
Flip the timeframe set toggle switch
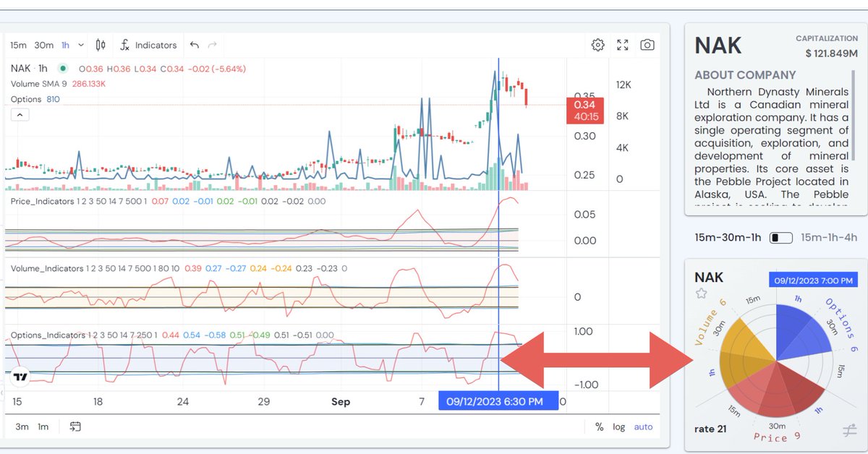click(x=780, y=237)
